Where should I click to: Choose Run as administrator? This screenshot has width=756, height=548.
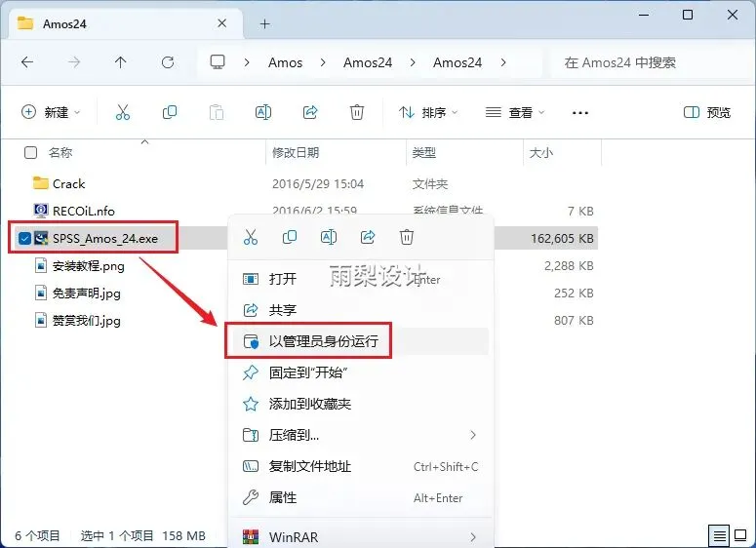click(359, 341)
